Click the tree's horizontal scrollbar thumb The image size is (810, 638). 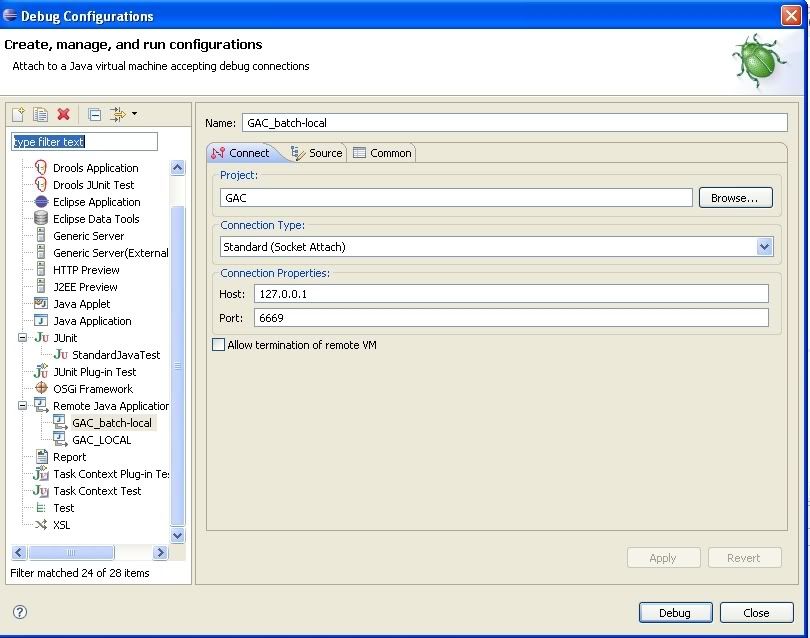[71, 553]
